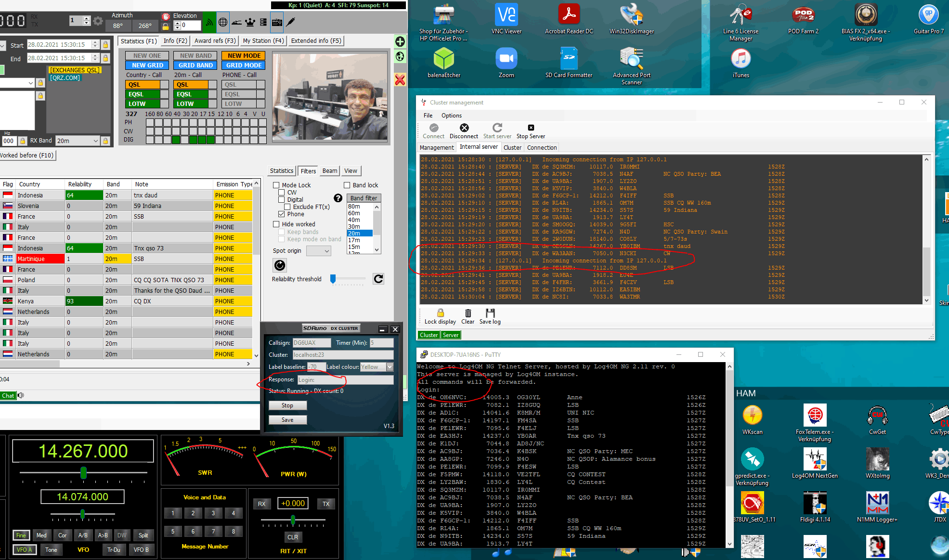Toggle the CW band filter checkbox
Viewport: 949px width, 560px height.
click(281, 193)
